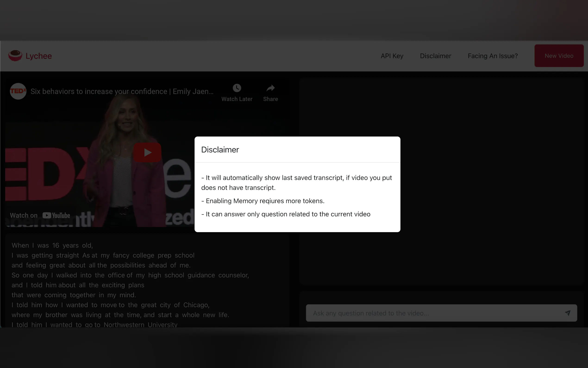Screen dimensions: 588x368
Task: Click the paper plane send icon
Action: (567, 313)
